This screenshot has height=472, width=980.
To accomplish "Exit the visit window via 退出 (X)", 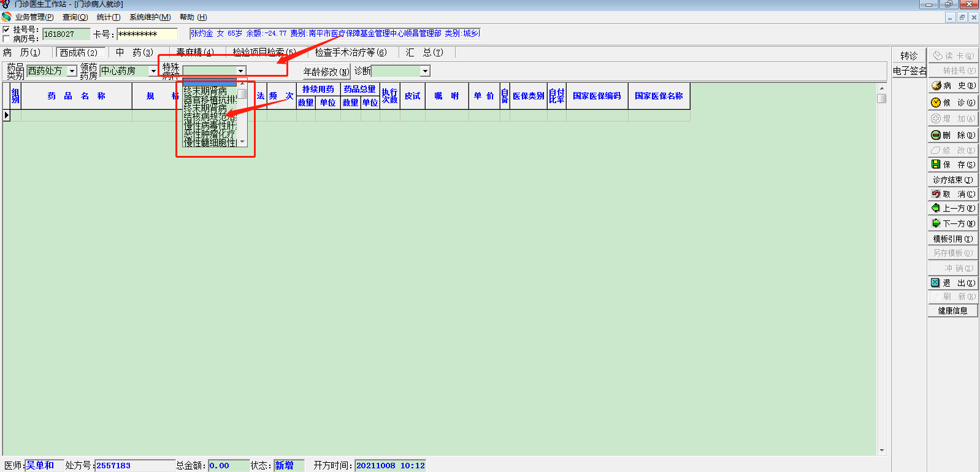I will pyautogui.click(x=953, y=283).
